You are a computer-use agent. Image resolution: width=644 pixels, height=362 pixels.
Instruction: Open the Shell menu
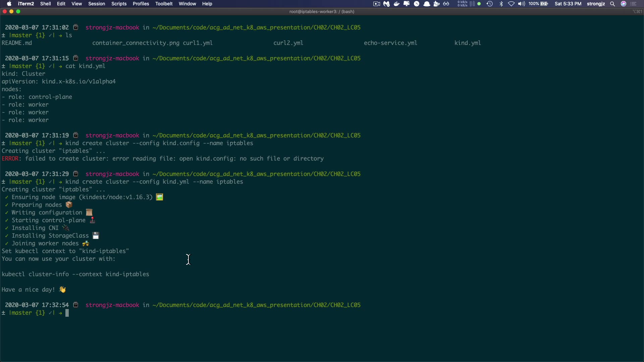coord(45,4)
